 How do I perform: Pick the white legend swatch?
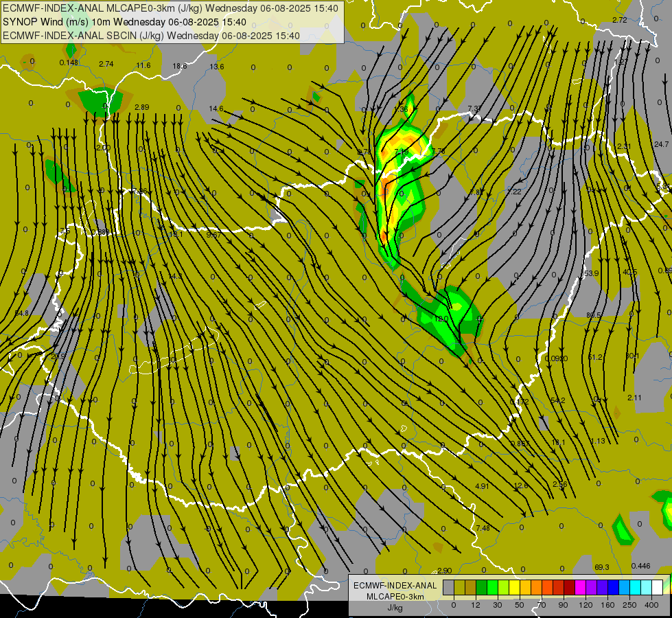click(657, 588)
